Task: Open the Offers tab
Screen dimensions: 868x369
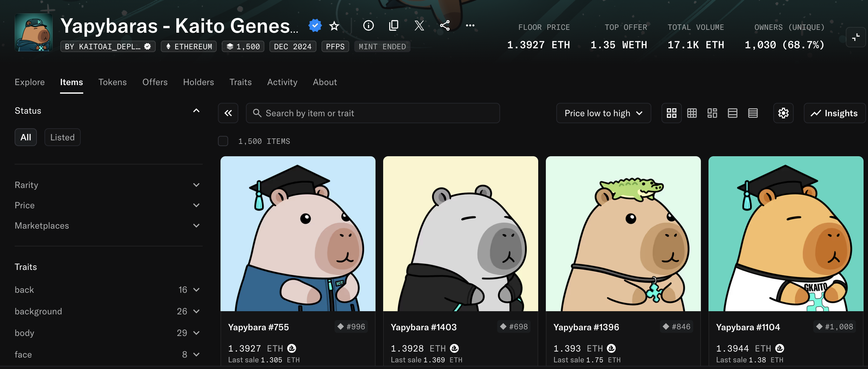Action: [155, 82]
